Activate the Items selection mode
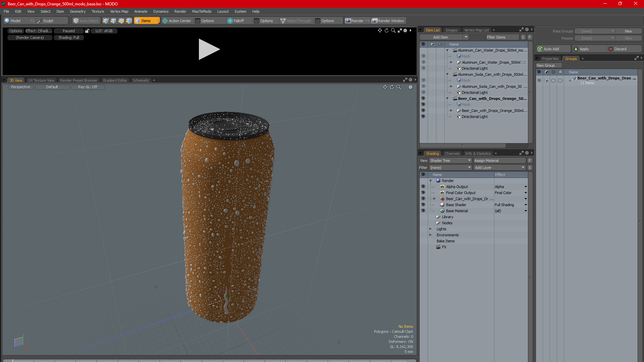Screen dimensions: 644x362 pos(146,21)
